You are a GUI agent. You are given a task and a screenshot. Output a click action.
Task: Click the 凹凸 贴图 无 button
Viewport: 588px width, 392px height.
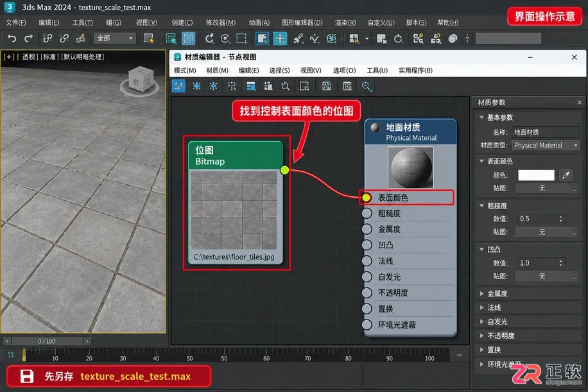(542, 277)
